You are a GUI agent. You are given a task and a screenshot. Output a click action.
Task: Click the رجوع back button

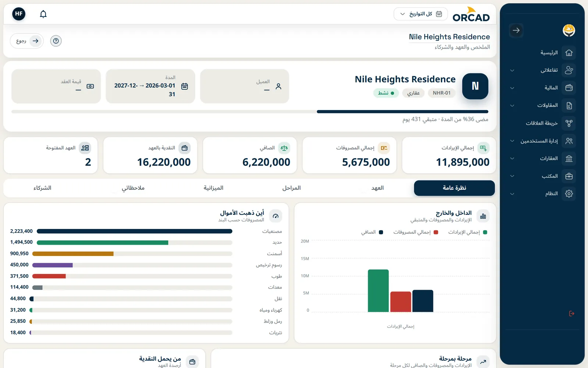click(x=27, y=41)
